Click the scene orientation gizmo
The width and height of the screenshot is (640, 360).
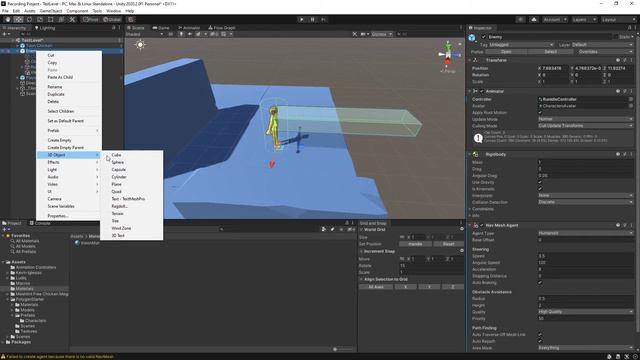point(448,54)
